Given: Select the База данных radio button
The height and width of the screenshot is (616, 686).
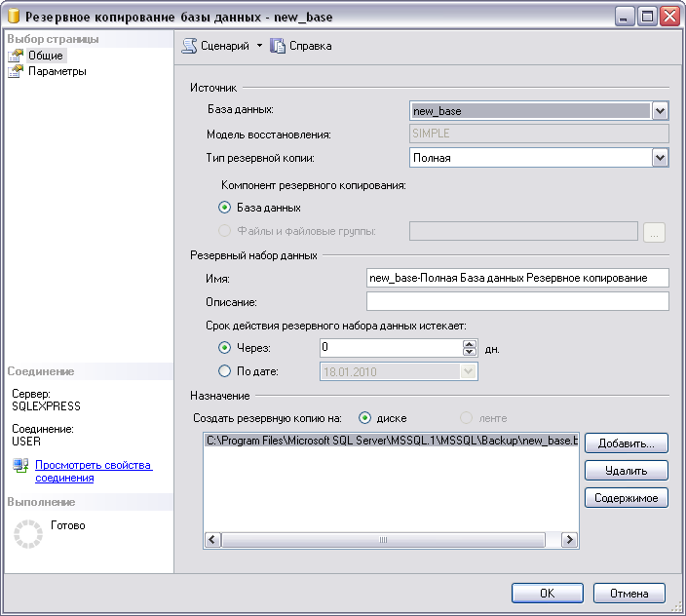Looking at the screenshot, I should point(225,208).
